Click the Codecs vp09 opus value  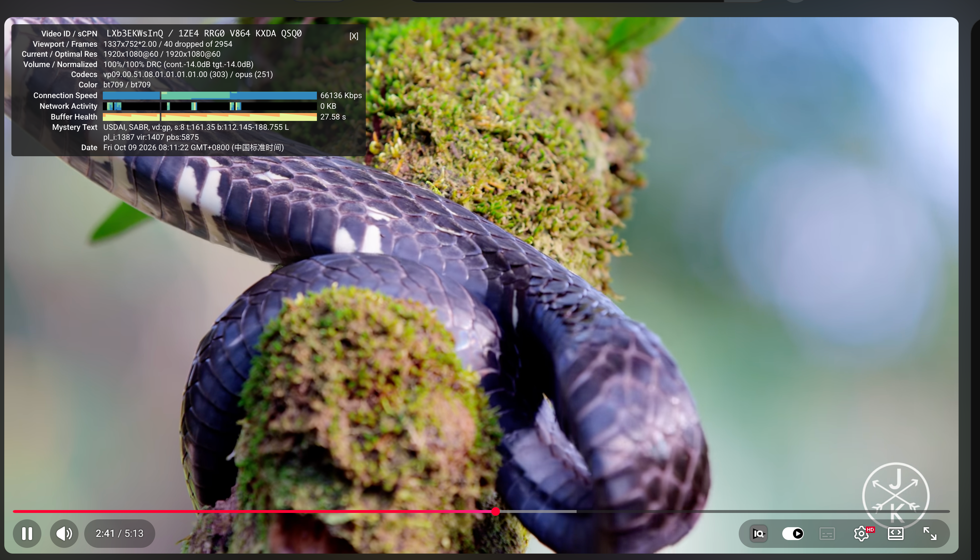pyautogui.click(x=188, y=74)
